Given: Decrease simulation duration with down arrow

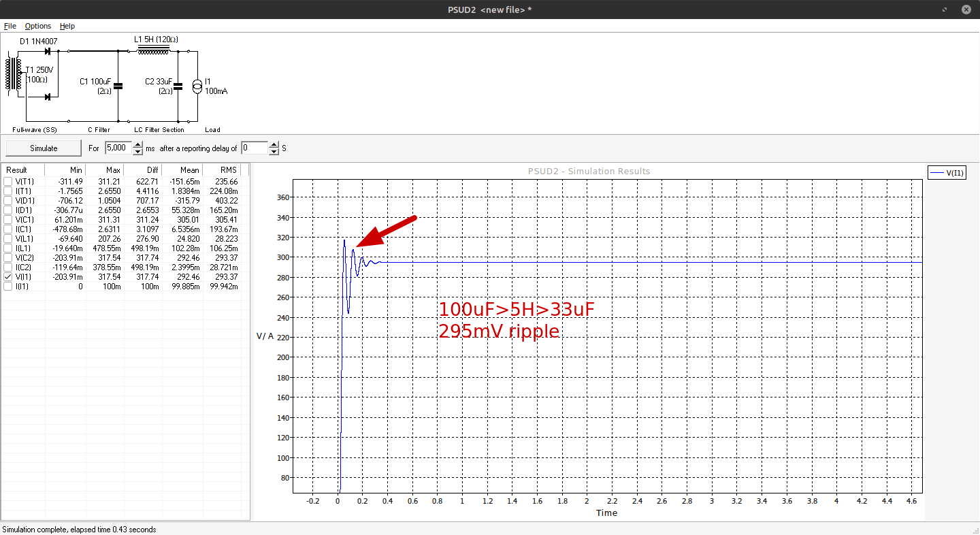Looking at the screenshot, I should [138, 151].
